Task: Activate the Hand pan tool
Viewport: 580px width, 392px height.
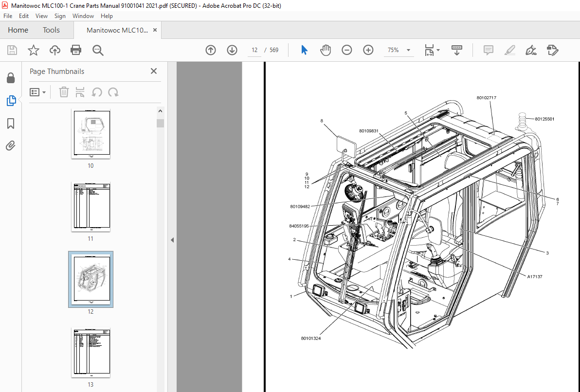Action: click(x=326, y=50)
